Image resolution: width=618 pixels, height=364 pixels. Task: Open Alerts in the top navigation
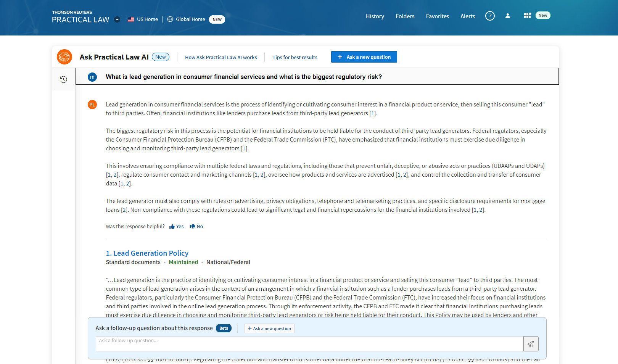coord(468,16)
